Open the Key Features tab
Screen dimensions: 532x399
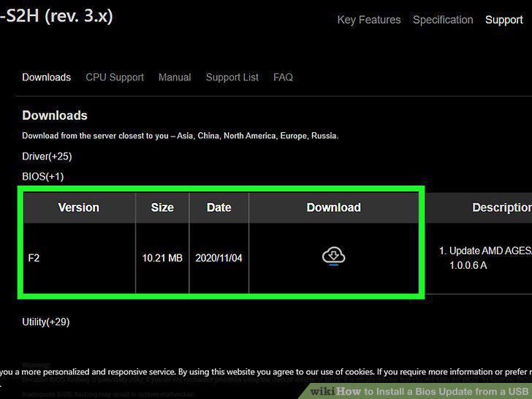click(x=369, y=20)
